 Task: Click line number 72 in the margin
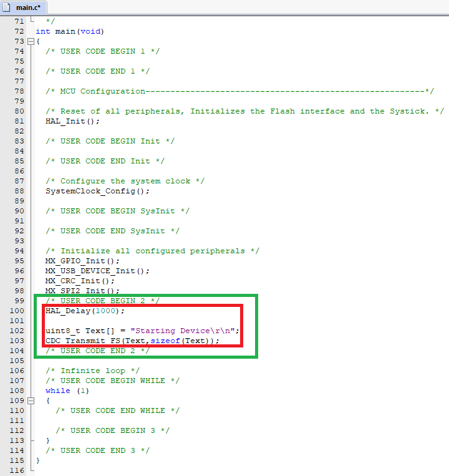(x=17, y=31)
